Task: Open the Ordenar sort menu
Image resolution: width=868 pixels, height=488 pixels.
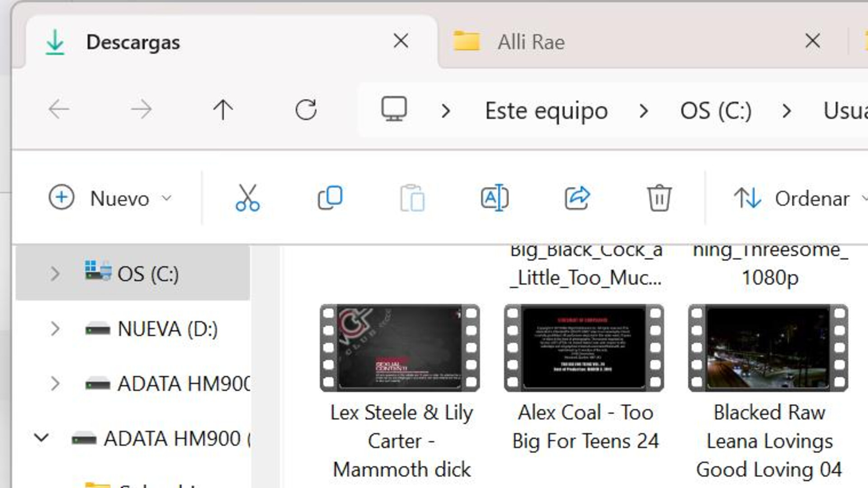Action: (x=800, y=198)
